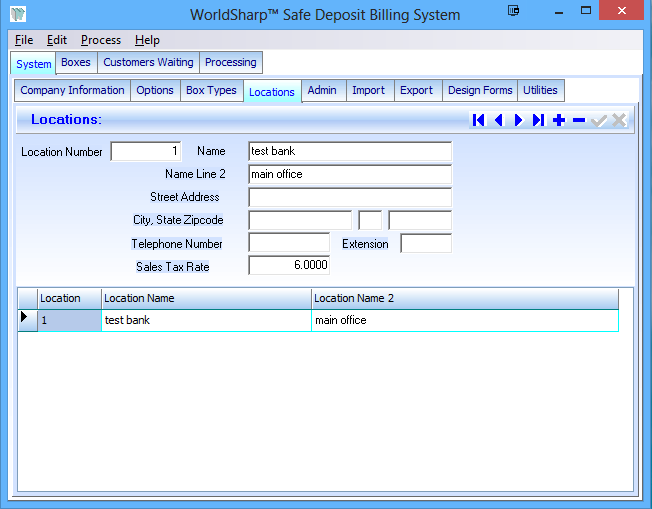The image size is (652, 509).
Task: Go to the previous location record
Action: click(x=498, y=120)
